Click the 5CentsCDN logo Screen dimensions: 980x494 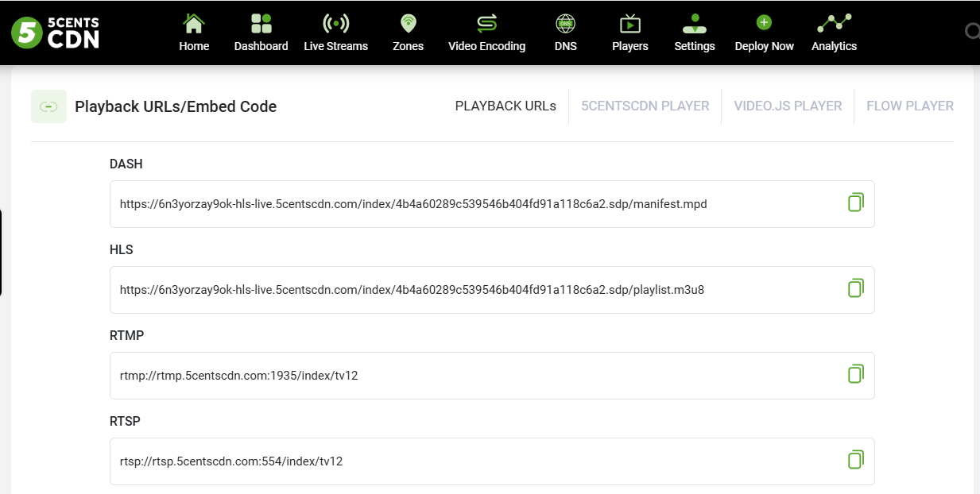click(x=55, y=32)
